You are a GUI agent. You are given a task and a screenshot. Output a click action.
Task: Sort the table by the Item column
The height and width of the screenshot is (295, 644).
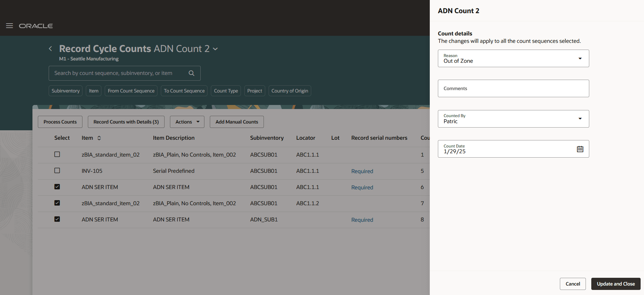(99, 138)
